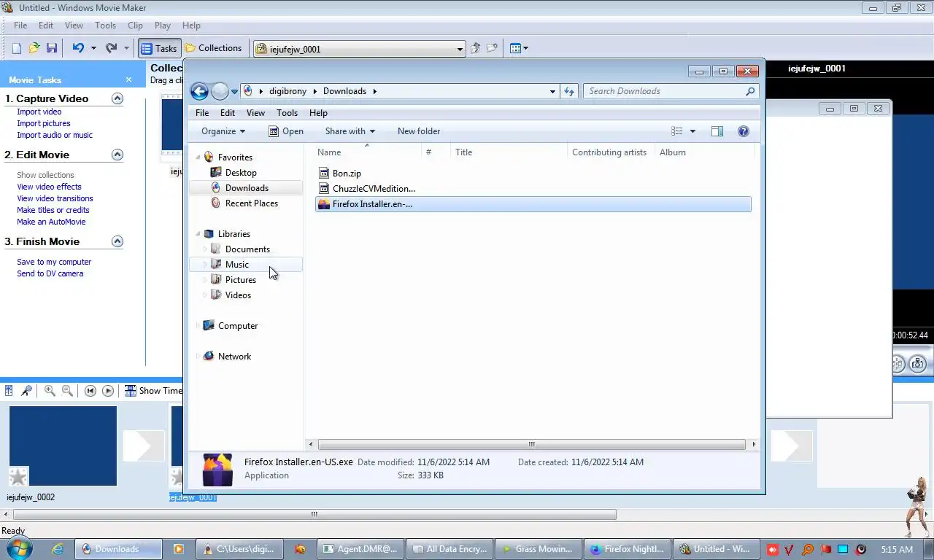Click the transition cell after iejufejw_0002
The height and width of the screenshot is (560, 934).
(x=143, y=446)
